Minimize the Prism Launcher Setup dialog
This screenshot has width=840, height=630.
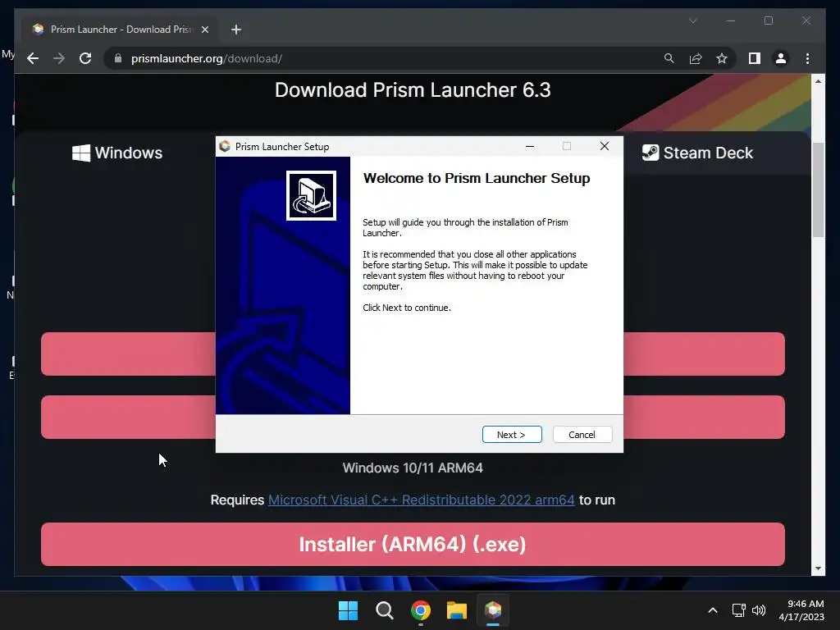pos(530,146)
